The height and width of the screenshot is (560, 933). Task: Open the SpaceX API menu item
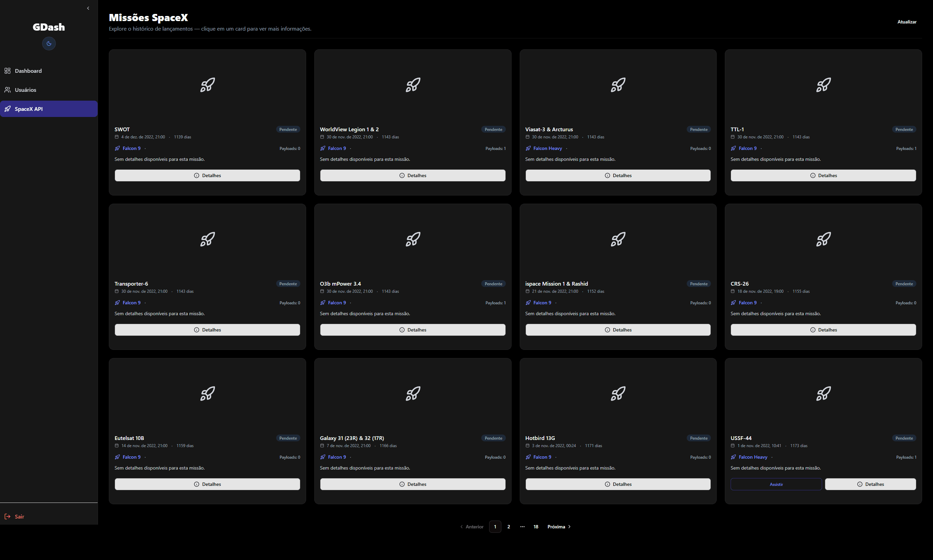coord(49,109)
